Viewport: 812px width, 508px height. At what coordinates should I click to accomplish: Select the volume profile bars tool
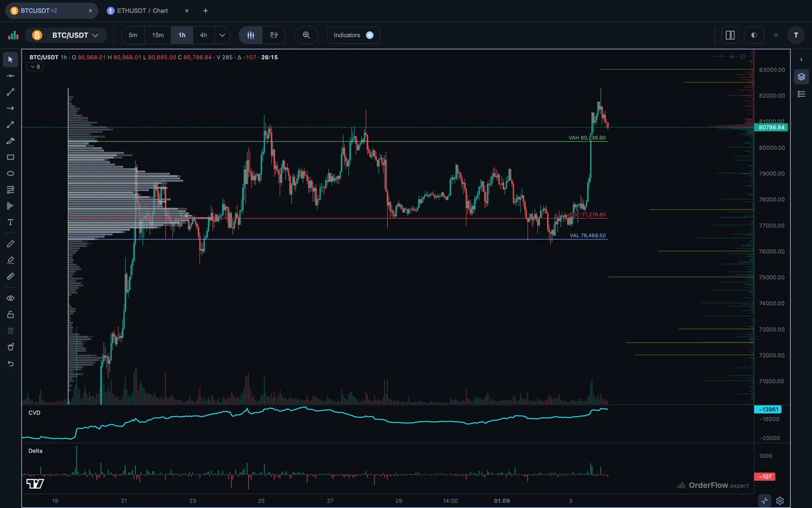[x=11, y=206]
